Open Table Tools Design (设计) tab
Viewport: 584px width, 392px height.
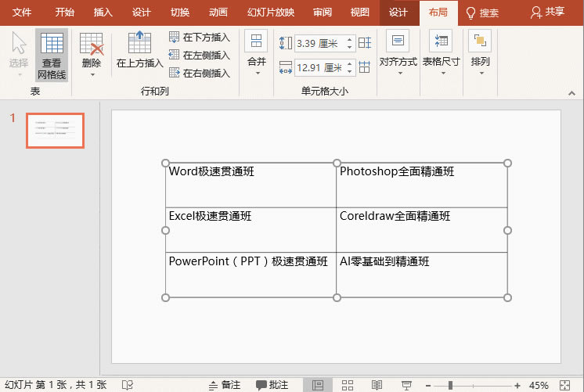398,13
